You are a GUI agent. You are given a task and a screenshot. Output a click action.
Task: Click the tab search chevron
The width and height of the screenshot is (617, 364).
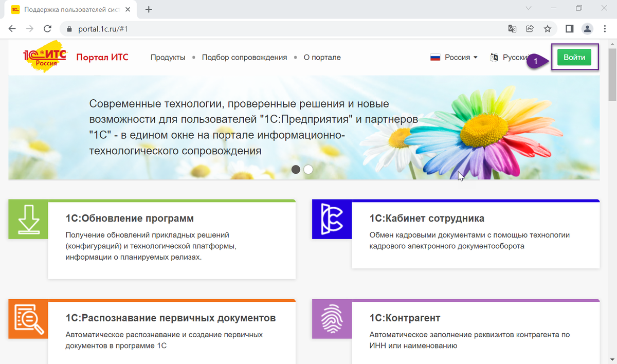(529, 8)
